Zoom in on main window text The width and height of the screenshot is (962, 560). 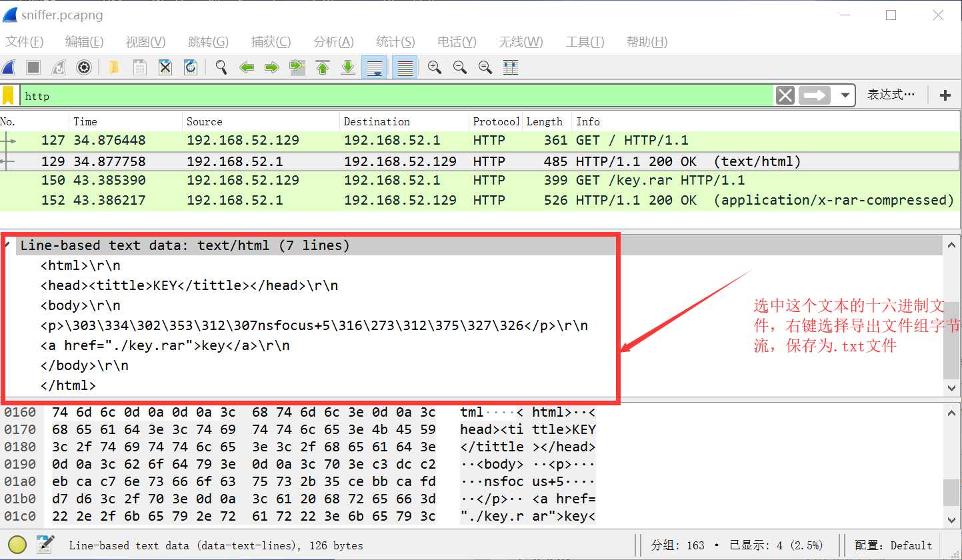(x=435, y=67)
